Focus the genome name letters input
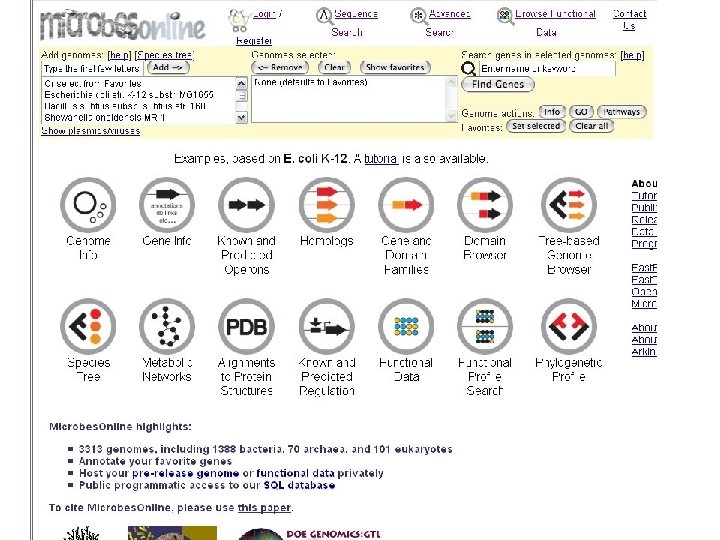Viewport: 720px width, 540px height. pos(92,68)
